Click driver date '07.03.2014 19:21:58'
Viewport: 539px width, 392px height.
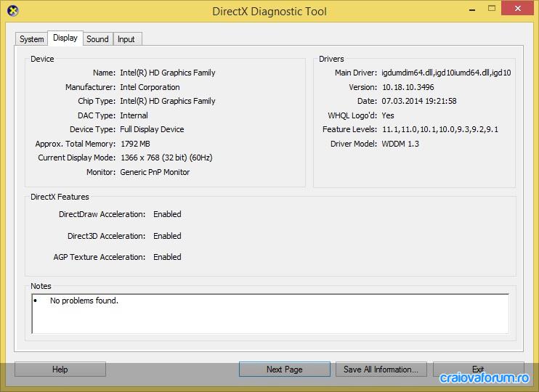pos(419,101)
